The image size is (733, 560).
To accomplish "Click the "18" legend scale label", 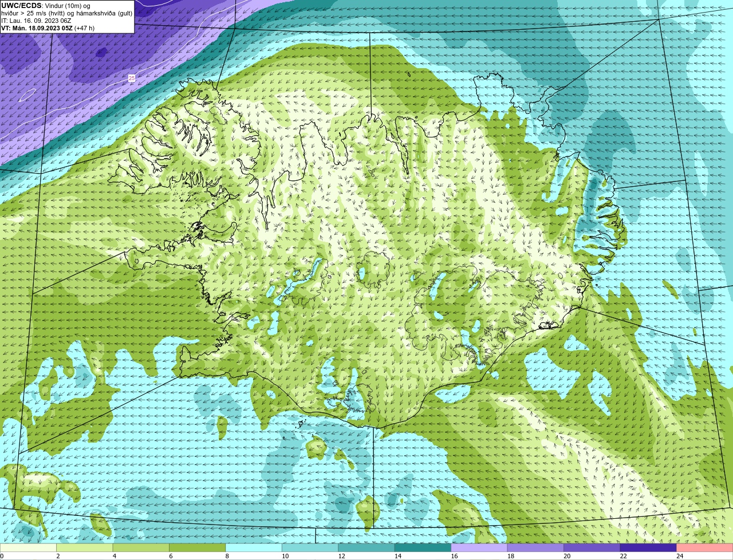I will pos(511,556).
